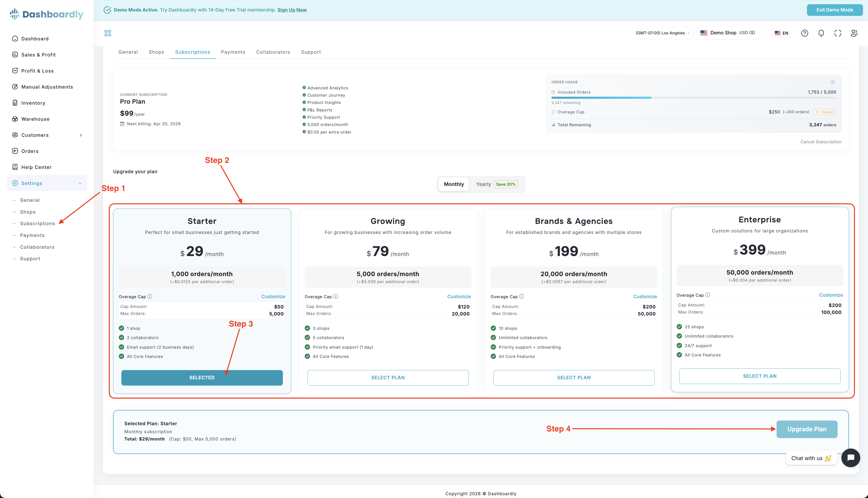
Task: Open the Los Angeles timezone dropdown
Action: click(x=662, y=33)
